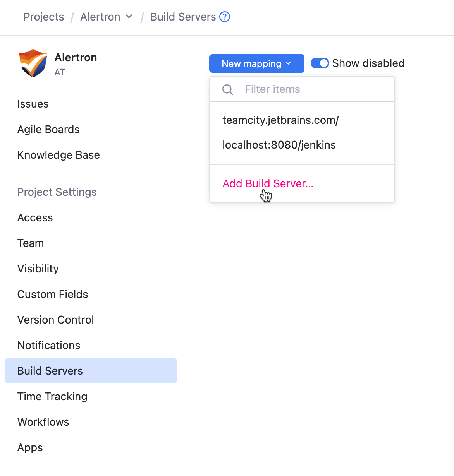Expand the Alertron breadcrumb dropdown chevron
The image size is (454, 476).
[129, 17]
